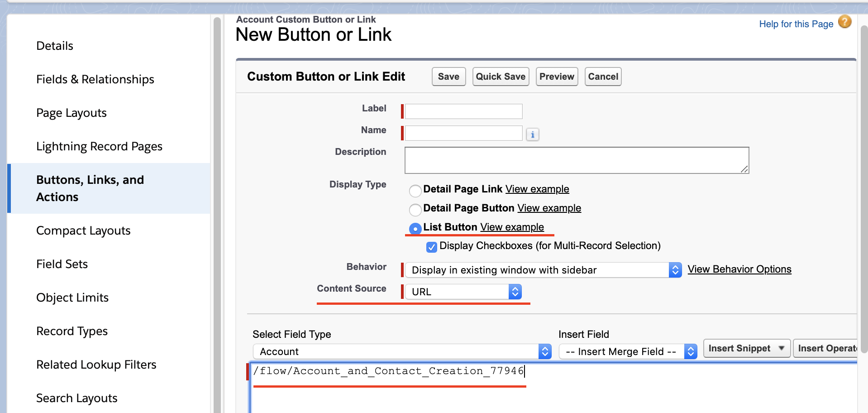Open the Record Types sidebar item
The image size is (868, 413).
click(72, 331)
